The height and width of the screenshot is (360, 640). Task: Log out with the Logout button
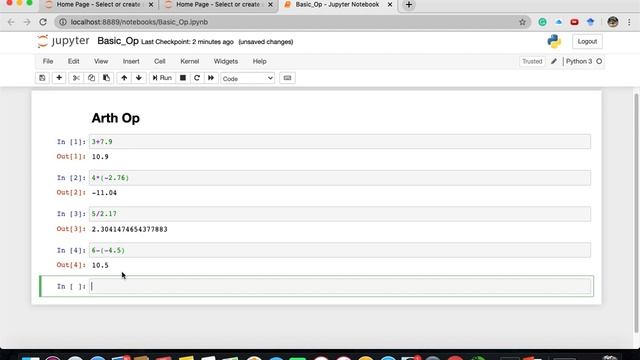(587, 42)
